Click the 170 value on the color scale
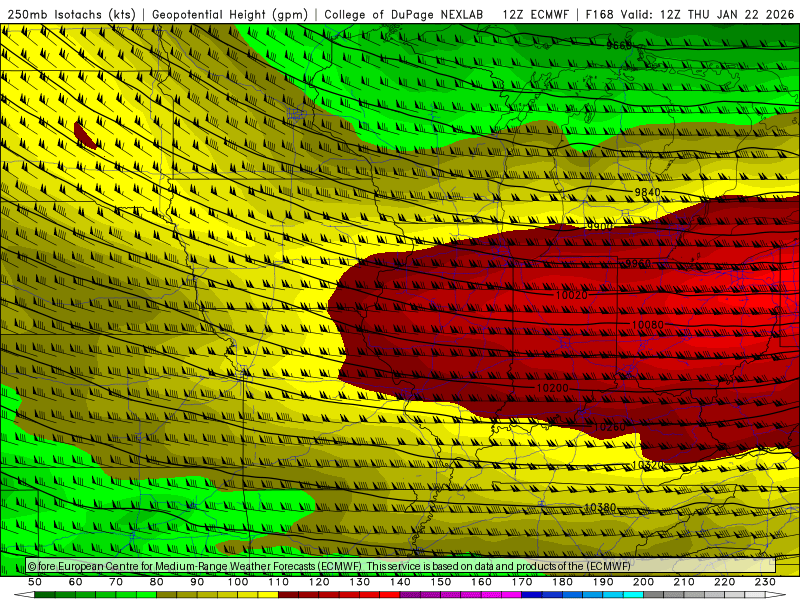The height and width of the screenshot is (600, 800). click(x=522, y=582)
